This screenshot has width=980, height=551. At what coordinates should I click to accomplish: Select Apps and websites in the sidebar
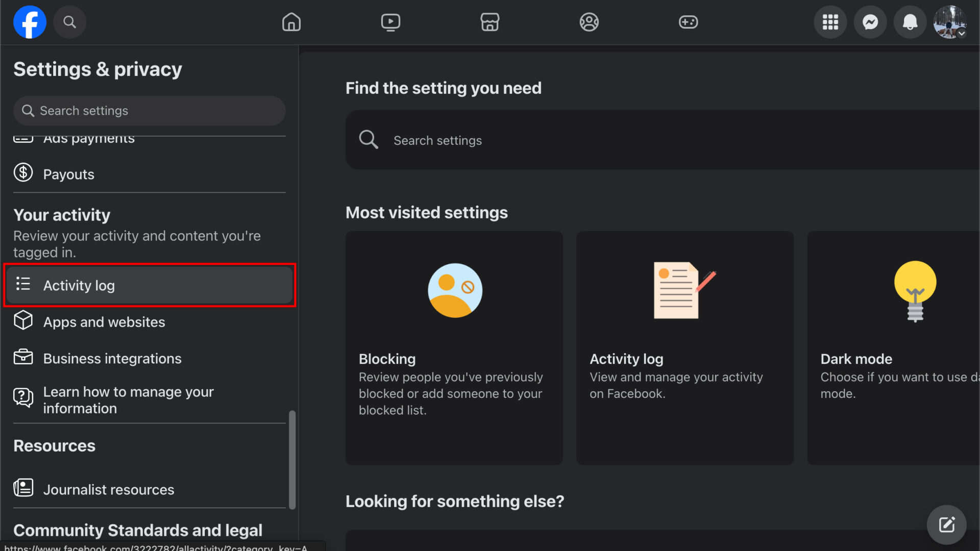104,322
